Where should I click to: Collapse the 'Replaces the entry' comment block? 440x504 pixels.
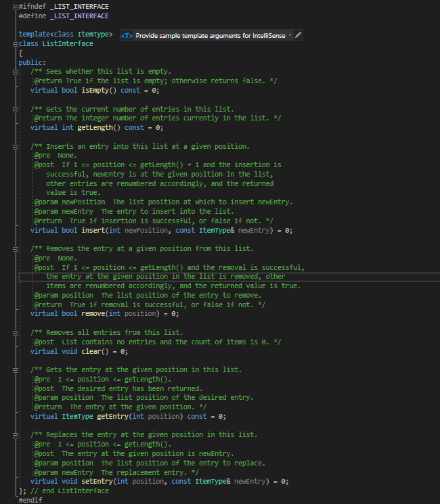pos(15,435)
